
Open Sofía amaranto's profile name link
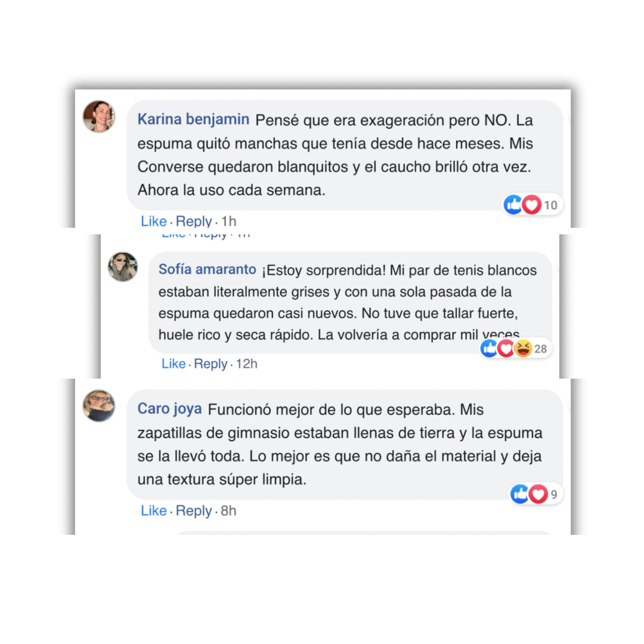pos(208,270)
